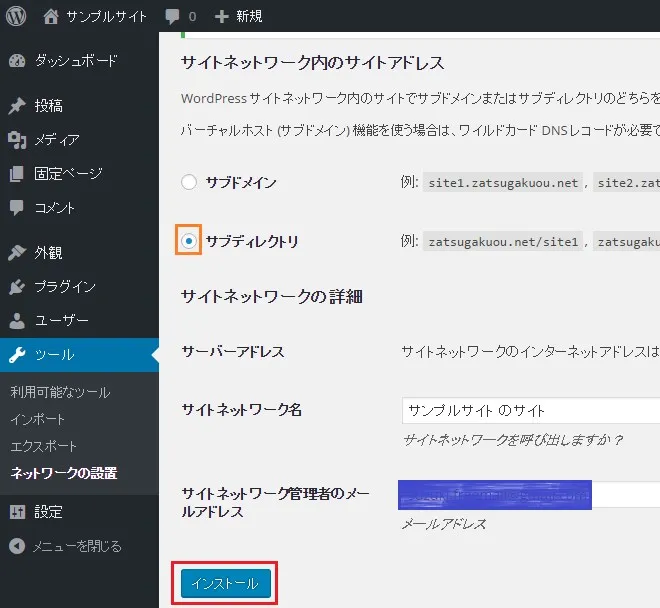Screen dimensions: 660x608
Task: Click the 外観 paintbrush icon
Action: click(17, 253)
